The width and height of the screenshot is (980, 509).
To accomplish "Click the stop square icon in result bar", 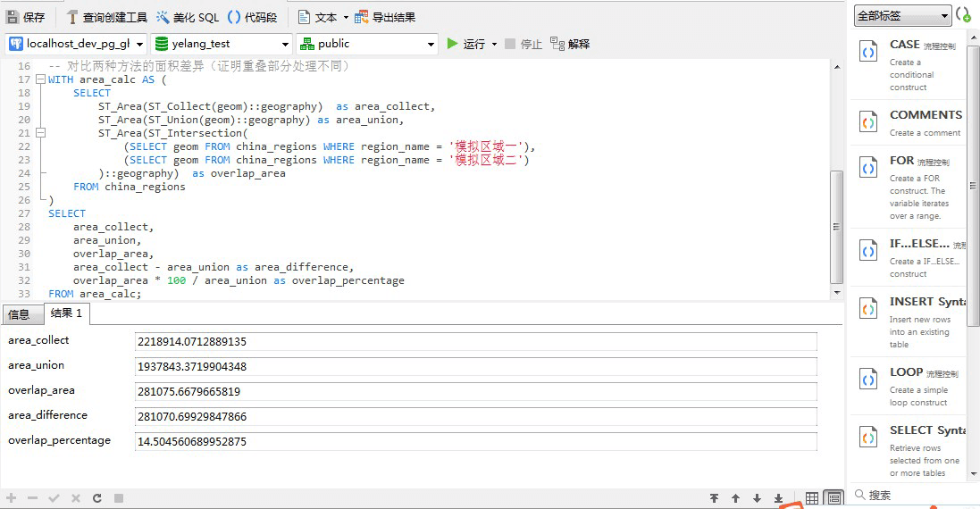I will point(119,497).
